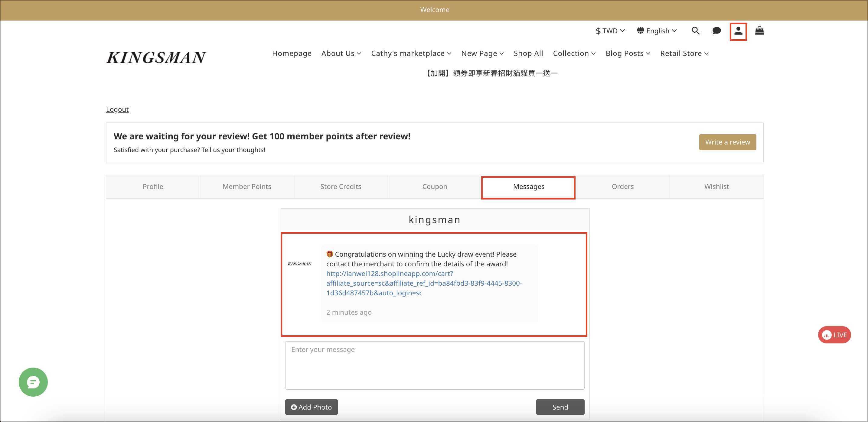
Task: Expand the About Us menu
Action: click(x=341, y=54)
